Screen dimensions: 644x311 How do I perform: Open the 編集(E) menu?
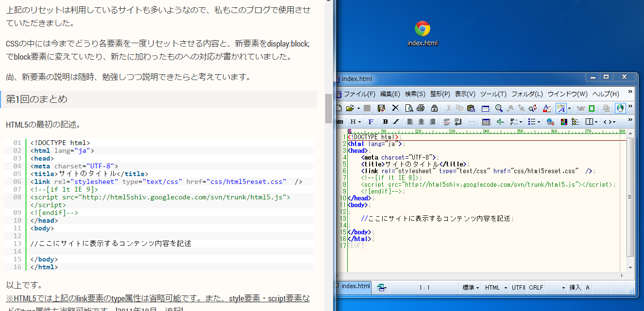[390, 94]
